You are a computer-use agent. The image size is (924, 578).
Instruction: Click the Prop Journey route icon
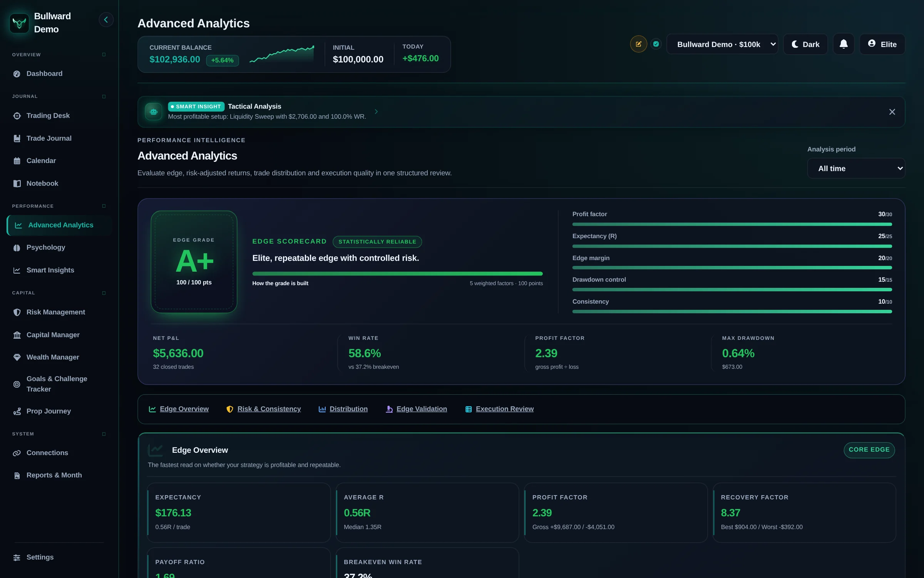17,412
